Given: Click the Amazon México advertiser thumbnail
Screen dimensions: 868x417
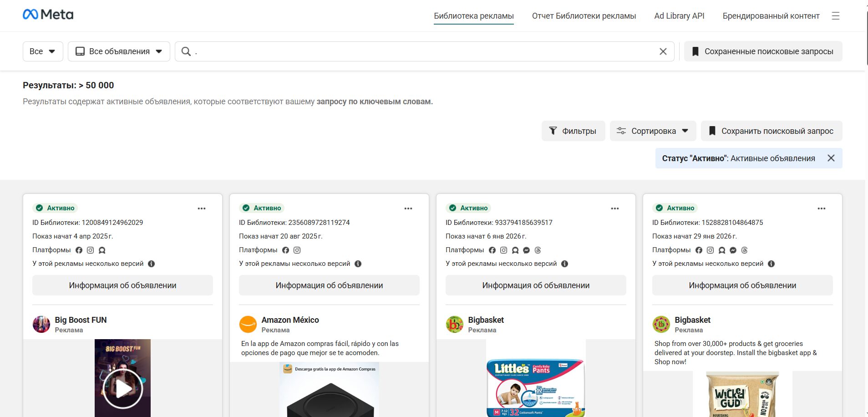Looking at the screenshot, I should (248, 325).
